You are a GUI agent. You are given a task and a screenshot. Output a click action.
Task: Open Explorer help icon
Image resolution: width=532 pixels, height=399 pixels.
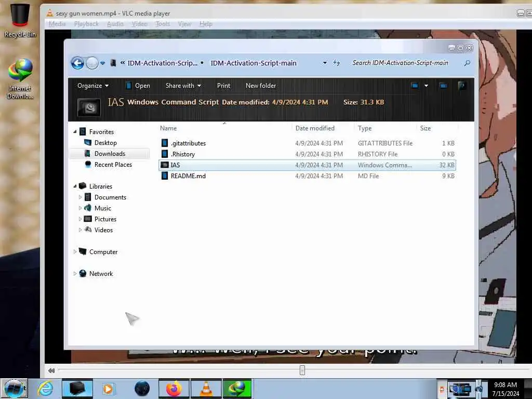461,86
